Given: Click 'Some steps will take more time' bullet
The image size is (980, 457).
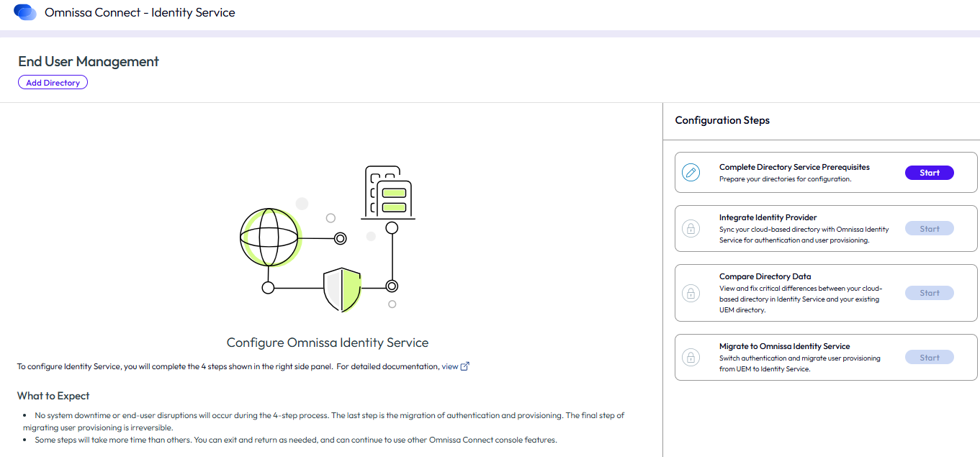Looking at the screenshot, I should [296, 440].
